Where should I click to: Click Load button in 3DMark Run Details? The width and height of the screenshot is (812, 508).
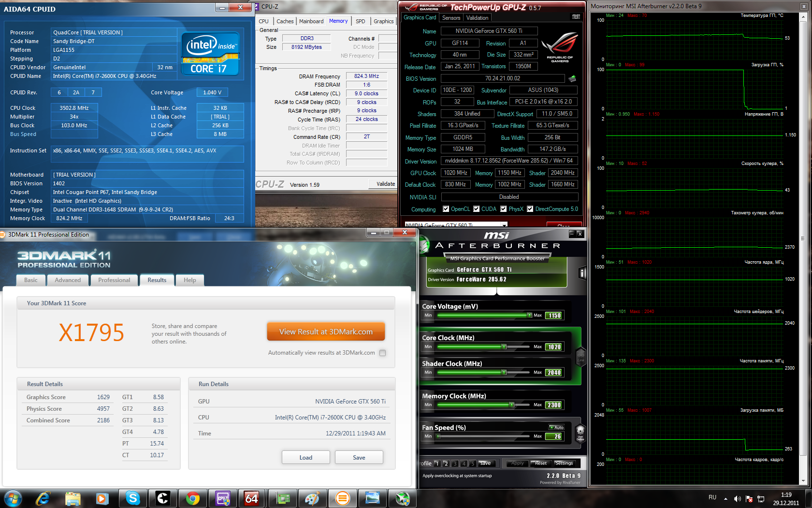pyautogui.click(x=306, y=457)
